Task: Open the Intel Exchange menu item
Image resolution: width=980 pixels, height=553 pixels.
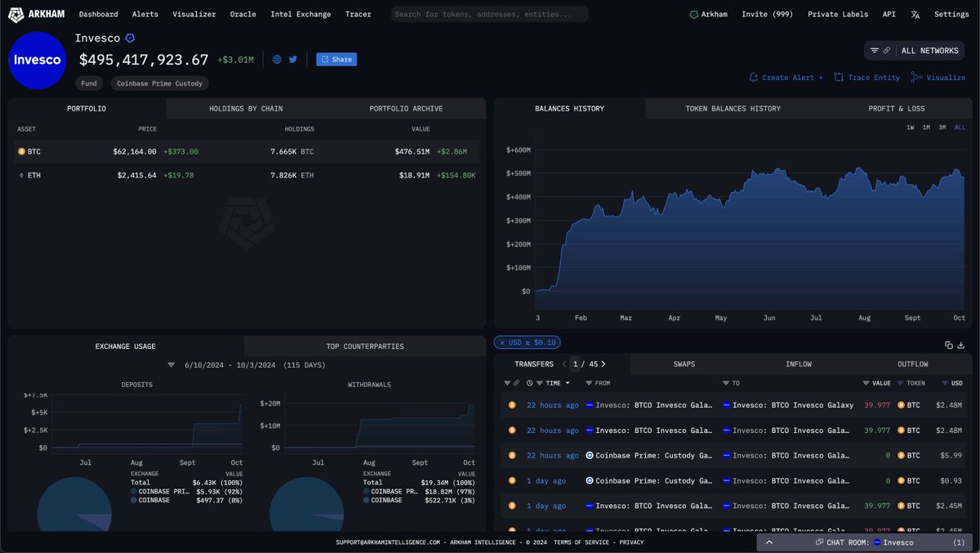Action: click(301, 15)
